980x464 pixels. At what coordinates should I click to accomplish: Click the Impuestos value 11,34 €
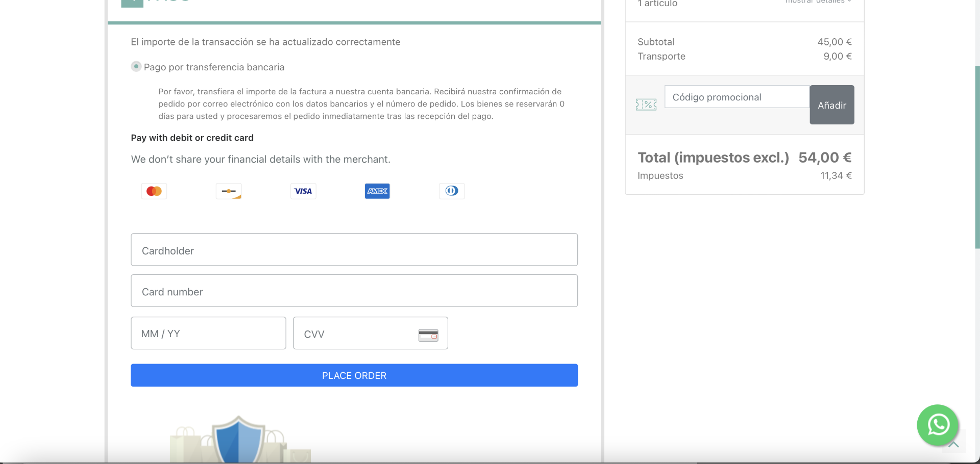point(836,175)
